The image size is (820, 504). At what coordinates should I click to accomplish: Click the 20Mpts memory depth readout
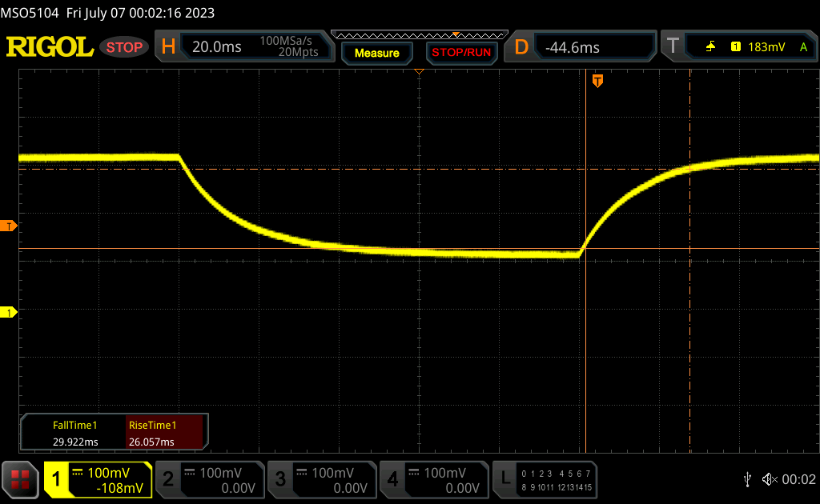click(x=298, y=52)
